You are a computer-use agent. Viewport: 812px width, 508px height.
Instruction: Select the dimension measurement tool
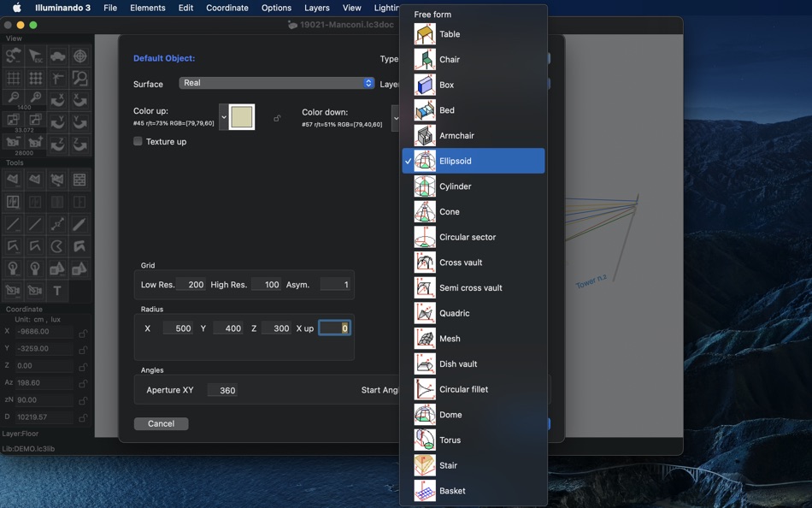tap(57, 224)
